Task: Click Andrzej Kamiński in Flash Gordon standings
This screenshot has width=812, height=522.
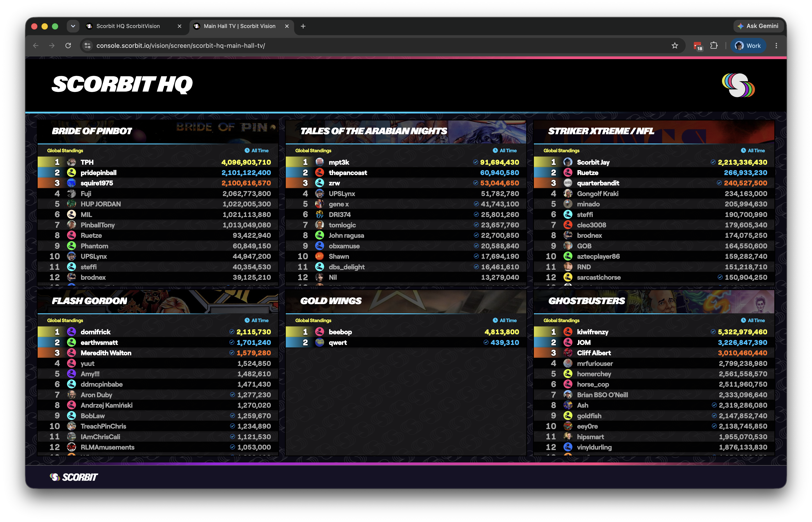Action: 106,405
